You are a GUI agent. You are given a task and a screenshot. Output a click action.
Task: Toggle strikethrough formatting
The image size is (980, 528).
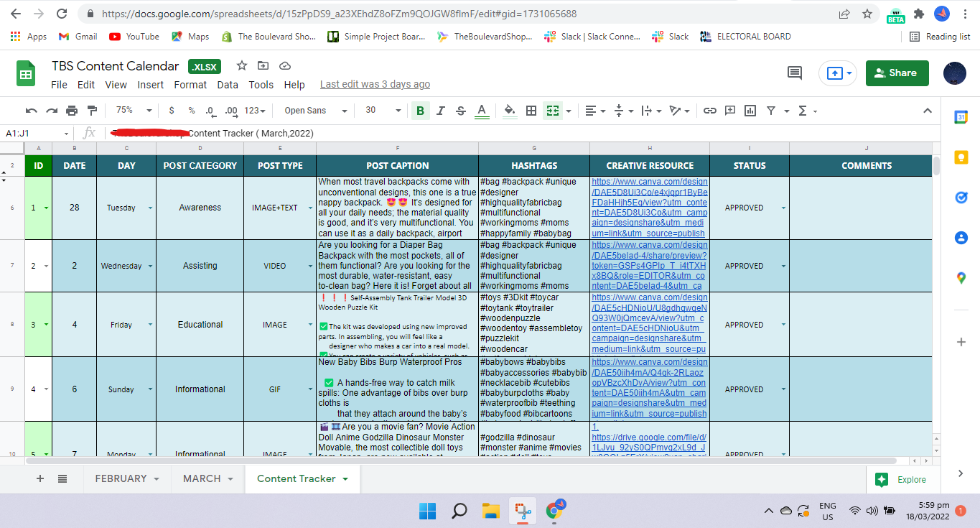(x=461, y=111)
